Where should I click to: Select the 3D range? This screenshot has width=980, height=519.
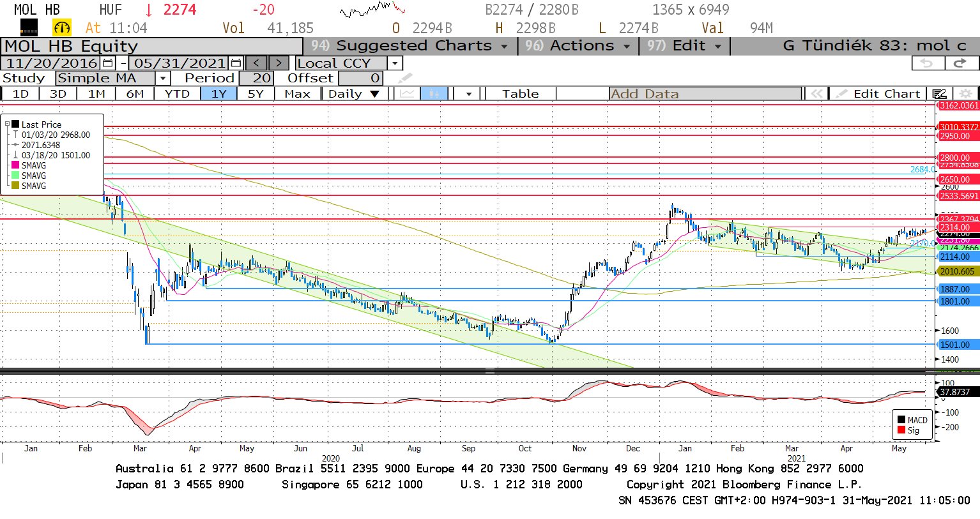pyautogui.click(x=58, y=94)
